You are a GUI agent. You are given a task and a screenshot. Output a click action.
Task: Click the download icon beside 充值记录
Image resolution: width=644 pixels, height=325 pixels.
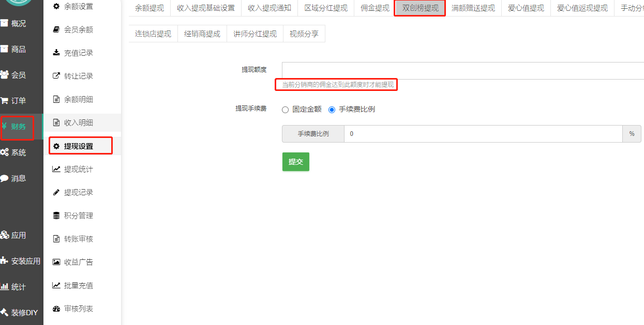click(x=56, y=53)
